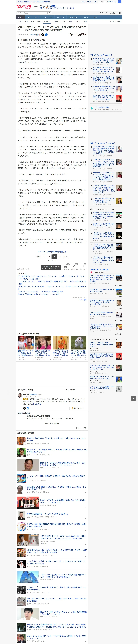The height and width of the screenshot is (644, 138).
Task: Click 記事に関する報告 report icon link
Action: tap(23, 269)
